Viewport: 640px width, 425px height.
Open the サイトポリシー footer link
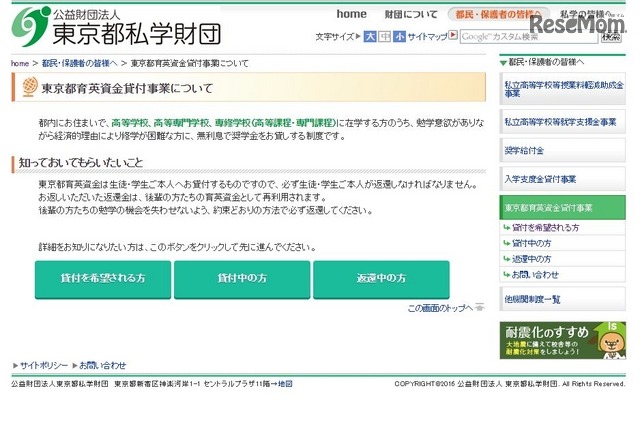pos(44,365)
